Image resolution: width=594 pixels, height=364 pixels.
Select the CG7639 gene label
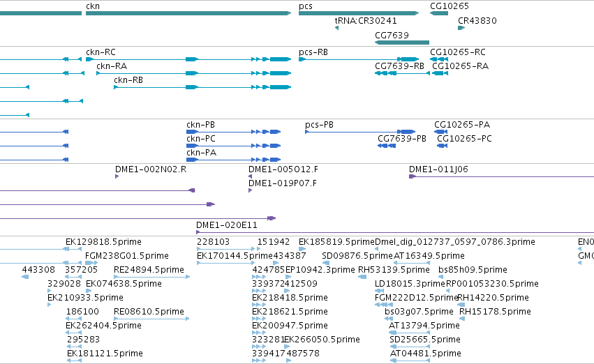392,35
